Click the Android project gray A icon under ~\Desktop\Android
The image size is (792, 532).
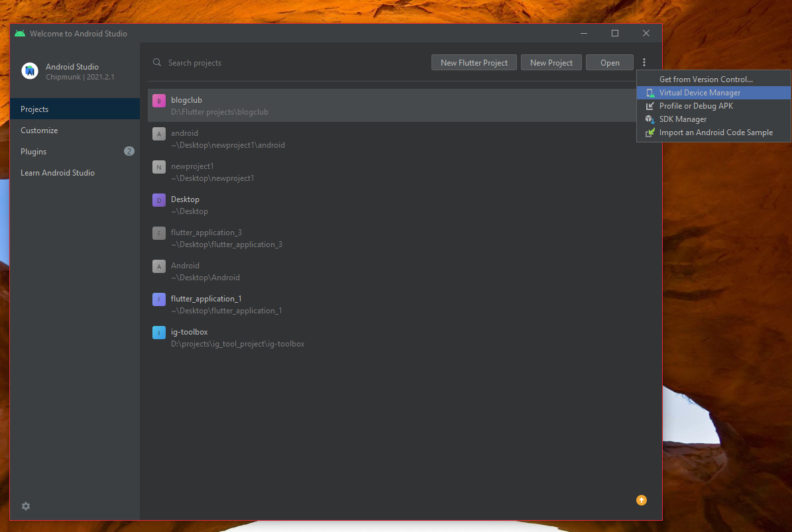coord(159,266)
